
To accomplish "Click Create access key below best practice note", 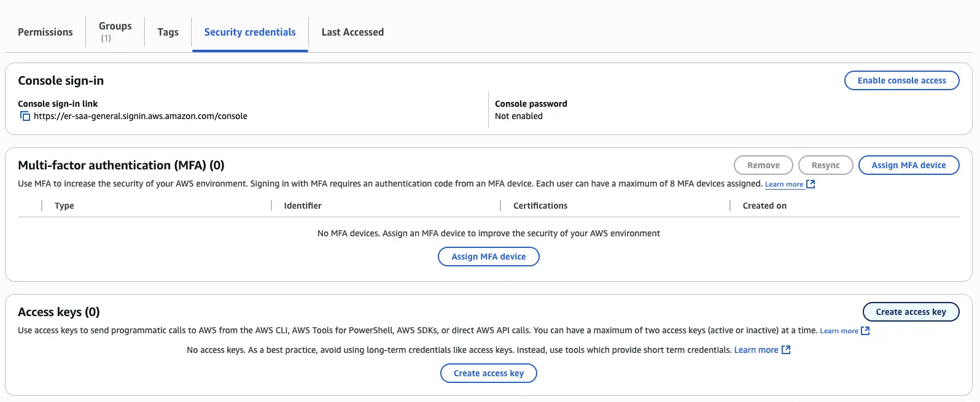I will point(488,373).
